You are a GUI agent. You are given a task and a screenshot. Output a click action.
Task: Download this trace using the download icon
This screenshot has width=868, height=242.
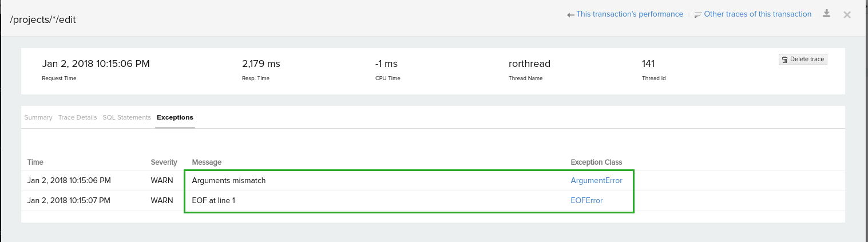click(x=826, y=14)
